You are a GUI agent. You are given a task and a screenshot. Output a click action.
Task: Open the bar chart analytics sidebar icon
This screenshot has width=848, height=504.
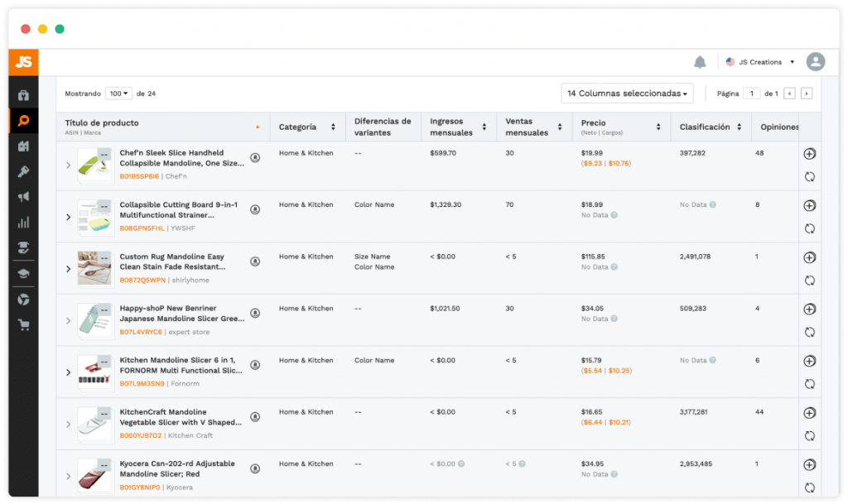(x=23, y=222)
